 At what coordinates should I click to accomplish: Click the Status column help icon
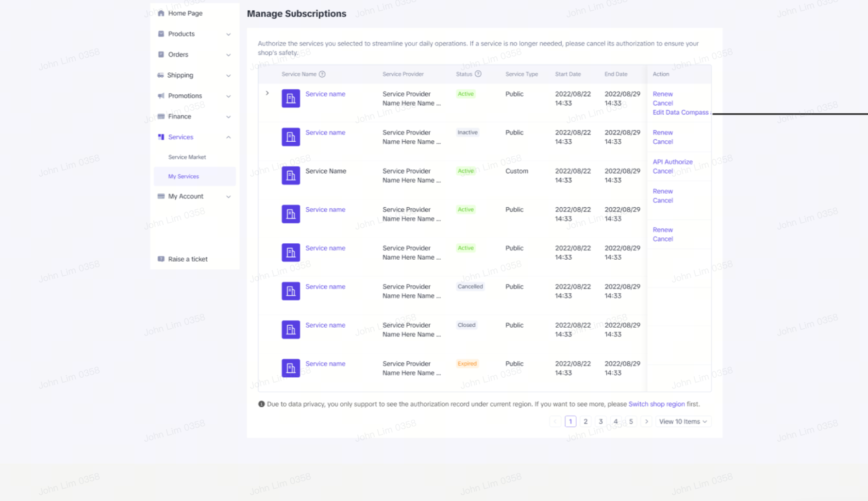click(478, 74)
